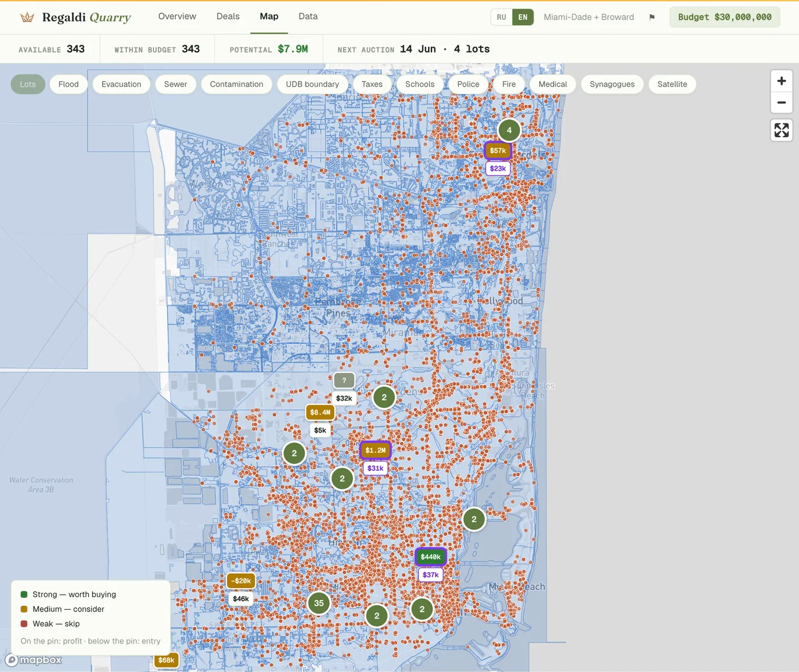
Task: Select the $31k entry pin
Action: [376, 468]
